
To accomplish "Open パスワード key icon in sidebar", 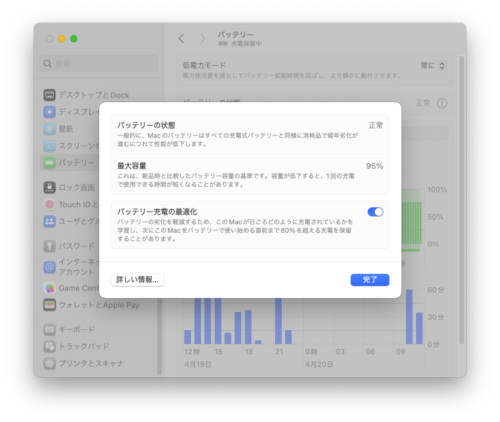I will coord(50,246).
